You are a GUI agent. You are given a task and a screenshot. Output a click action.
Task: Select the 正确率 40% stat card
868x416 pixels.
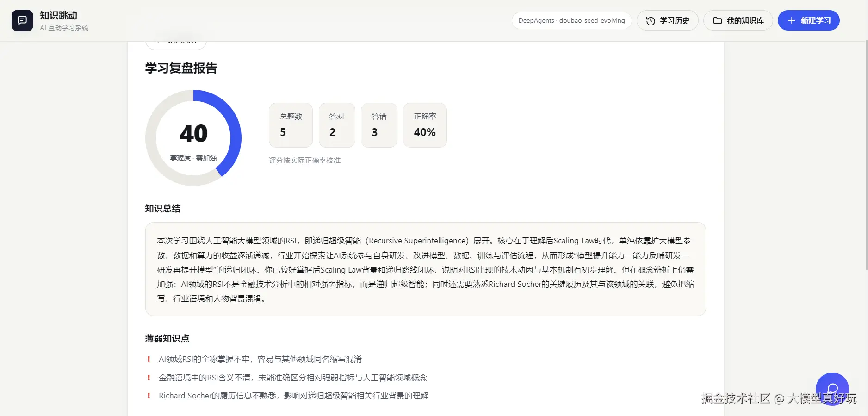(x=425, y=125)
